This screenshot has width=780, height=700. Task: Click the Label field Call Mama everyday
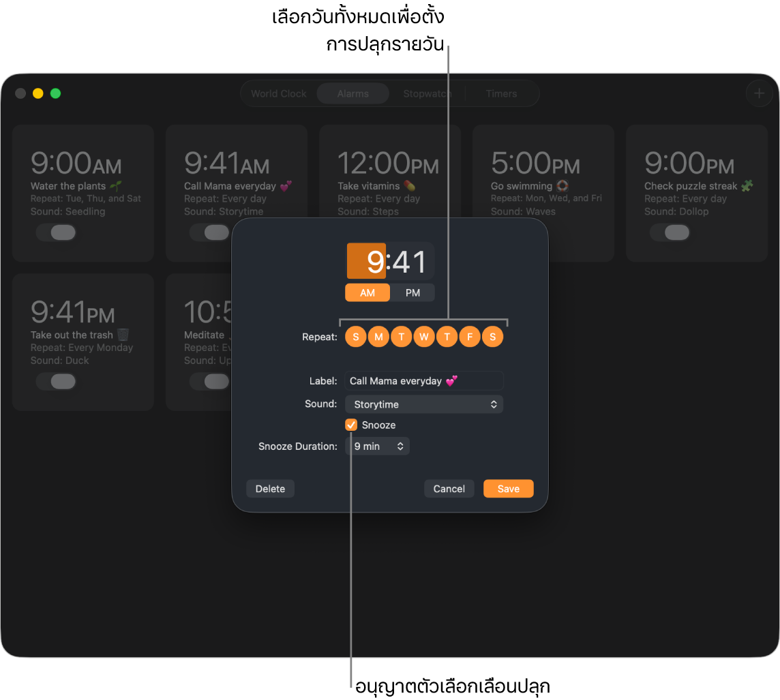pos(424,381)
